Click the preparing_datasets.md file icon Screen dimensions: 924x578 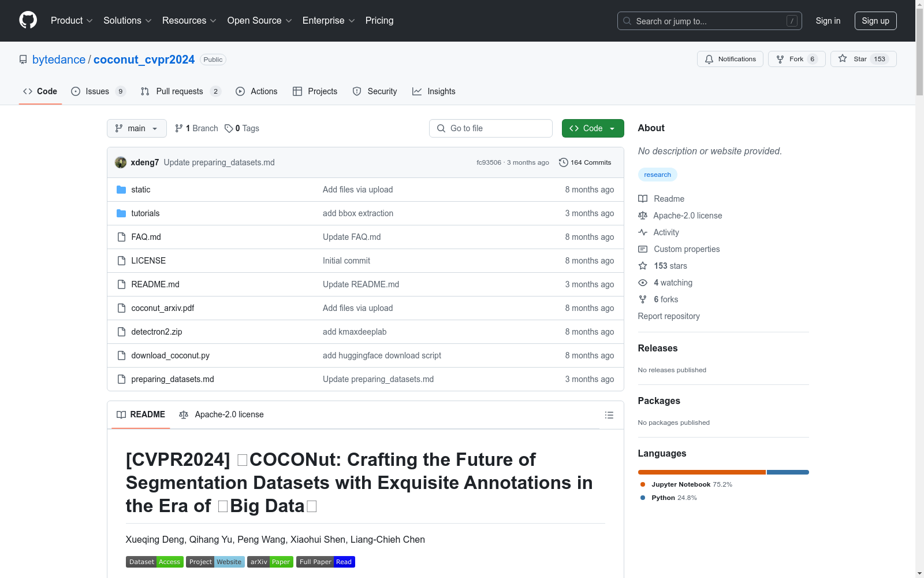click(121, 379)
